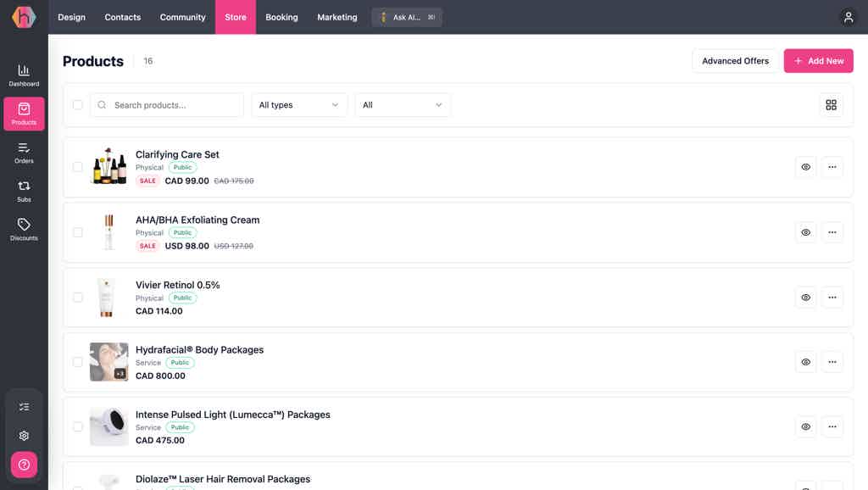Image resolution: width=868 pixels, height=490 pixels.
Task: Open the Community top menu
Action: pyautogui.click(x=183, y=17)
